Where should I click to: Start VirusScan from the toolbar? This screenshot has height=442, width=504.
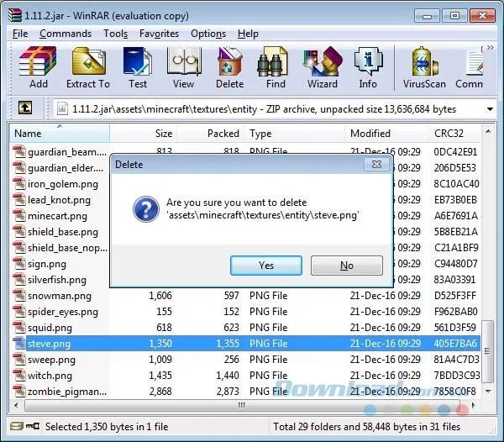[424, 67]
